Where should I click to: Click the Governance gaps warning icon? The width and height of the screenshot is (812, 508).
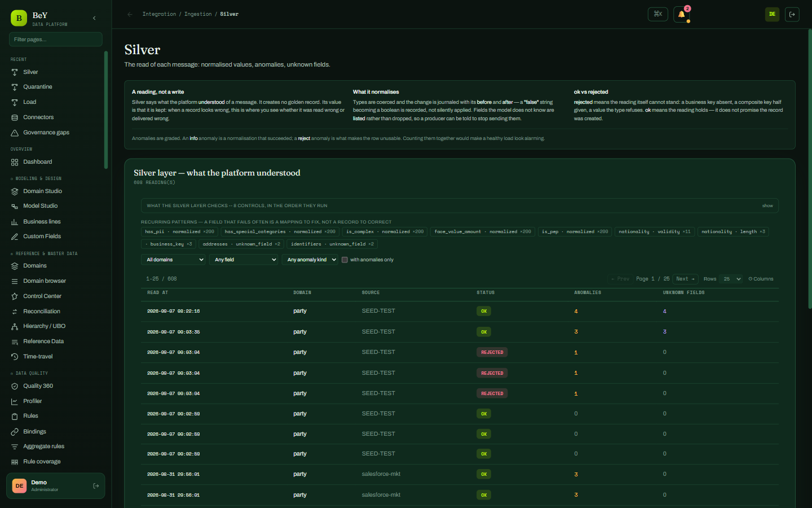click(15, 133)
